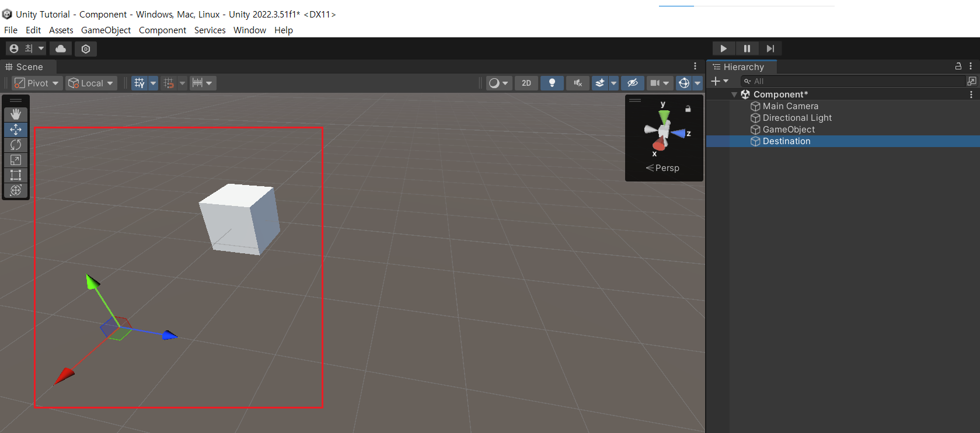Toggle scene grid visibility
The image size is (980, 433).
[139, 83]
